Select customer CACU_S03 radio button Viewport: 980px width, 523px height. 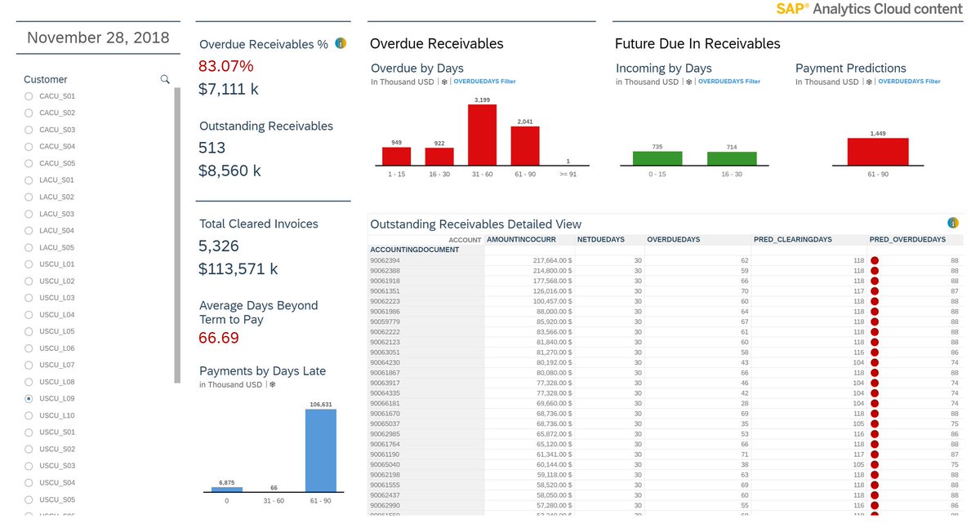(29, 130)
